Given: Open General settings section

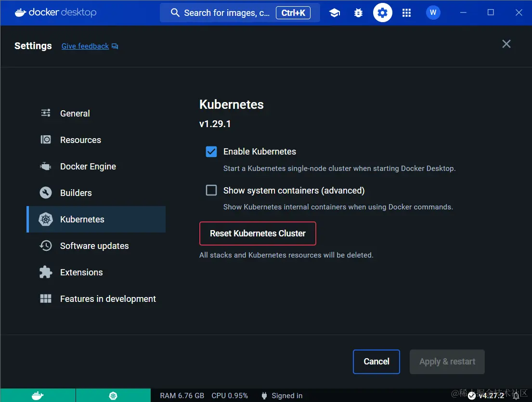Looking at the screenshot, I should click(x=96, y=113).
